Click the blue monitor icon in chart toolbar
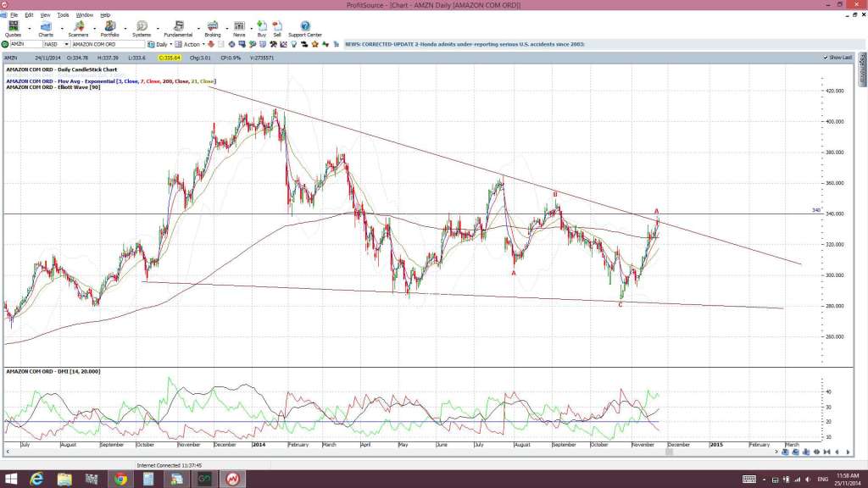 (242, 44)
